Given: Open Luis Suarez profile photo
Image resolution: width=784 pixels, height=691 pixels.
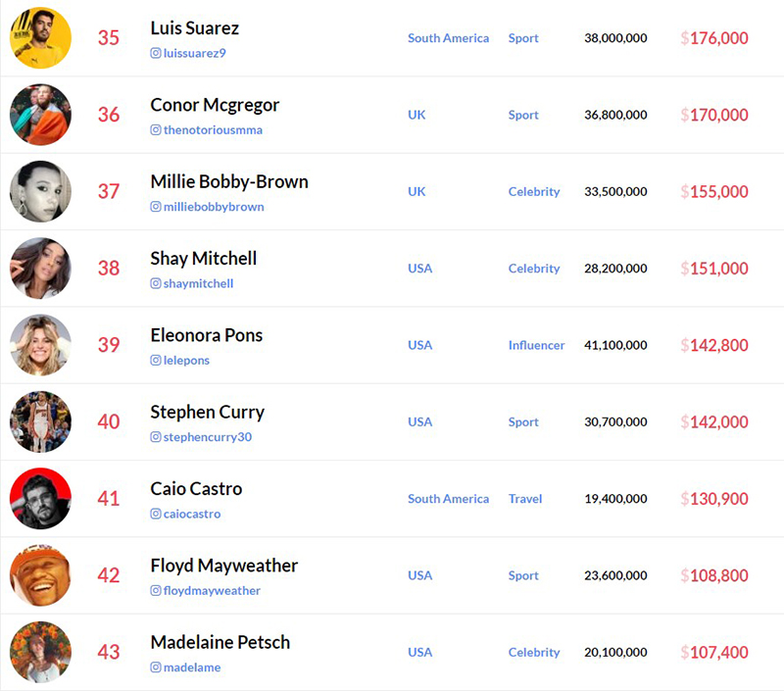Looking at the screenshot, I should point(40,38).
